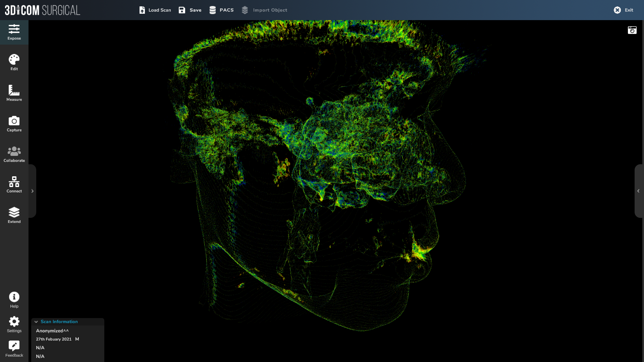Open the Extend layers panel

click(x=14, y=215)
